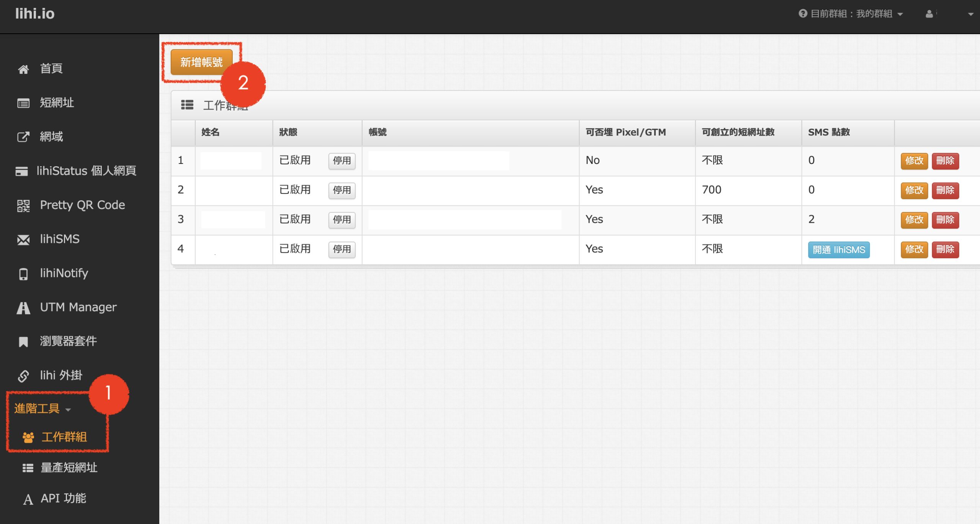Click the QR code icon in sidebar
The width and height of the screenshot is (980, 524).
pos(23,206)
